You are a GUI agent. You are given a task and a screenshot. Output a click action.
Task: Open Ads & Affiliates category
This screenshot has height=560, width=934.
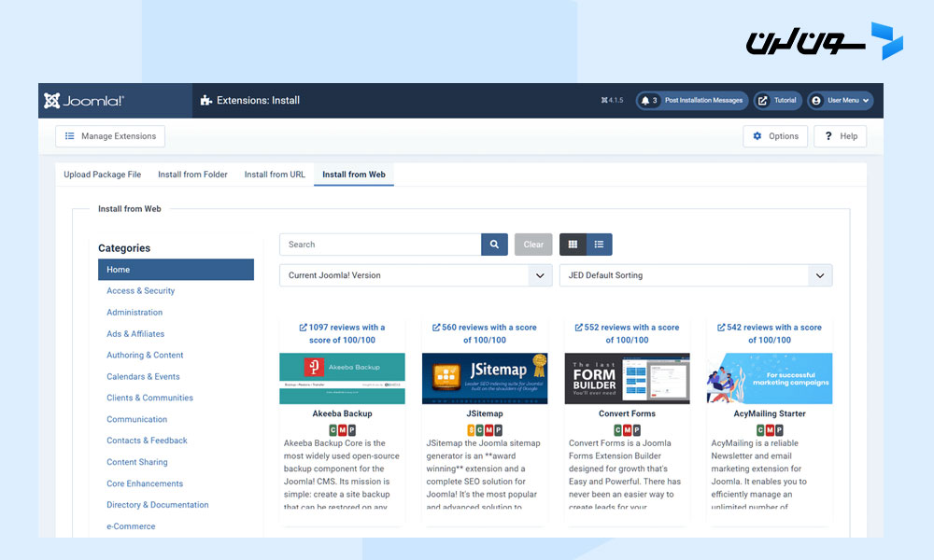135,334
